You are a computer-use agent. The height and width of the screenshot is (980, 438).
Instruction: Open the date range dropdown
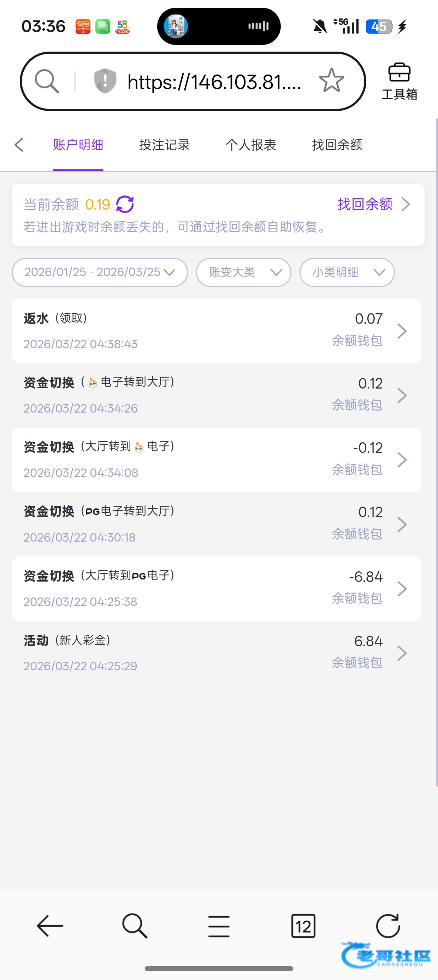coord(100,272)
